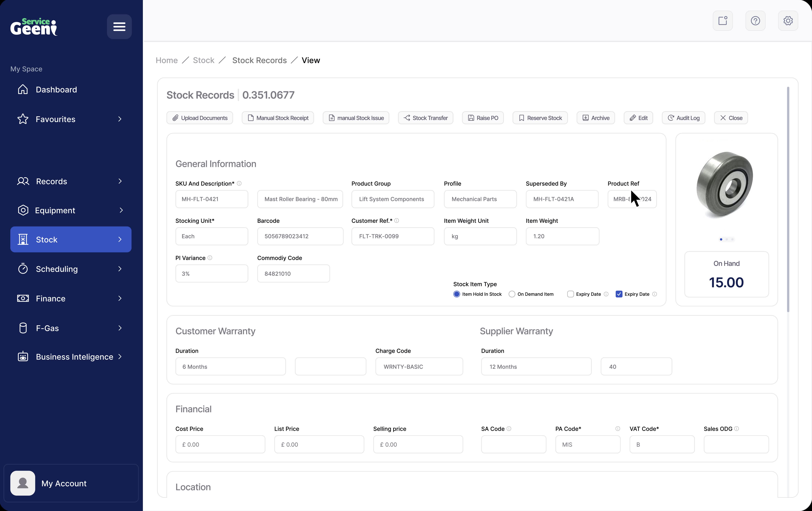The width and height of the screenshot is (812, 511).
Task: Tick the unchecked Expiry Date checkbox
Action: pos(571,294)
